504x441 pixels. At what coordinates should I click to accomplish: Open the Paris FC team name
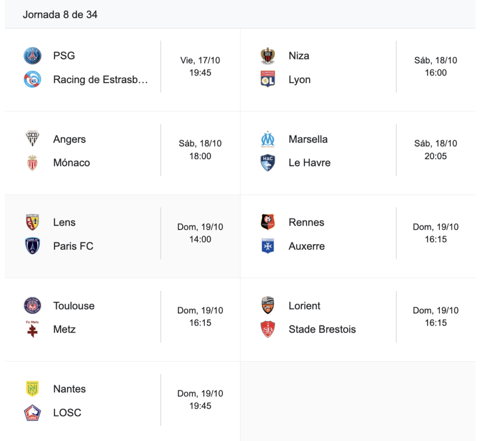coord(73,246)
